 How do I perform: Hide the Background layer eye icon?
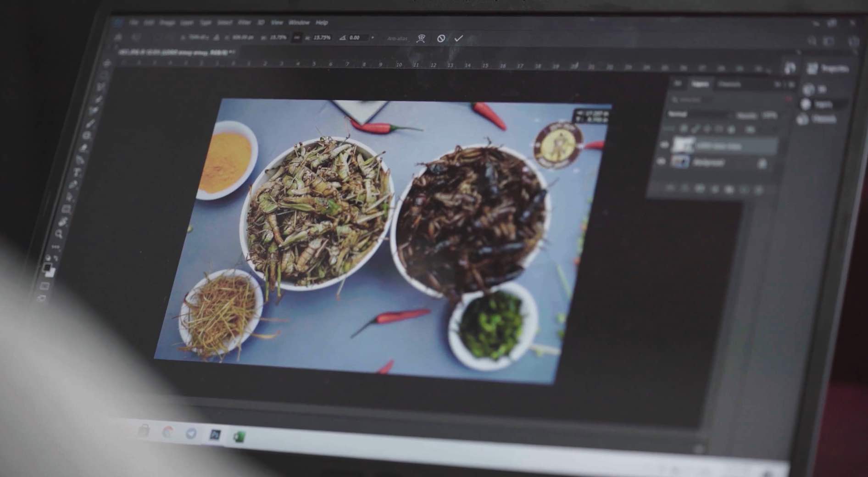click(661, 161)
